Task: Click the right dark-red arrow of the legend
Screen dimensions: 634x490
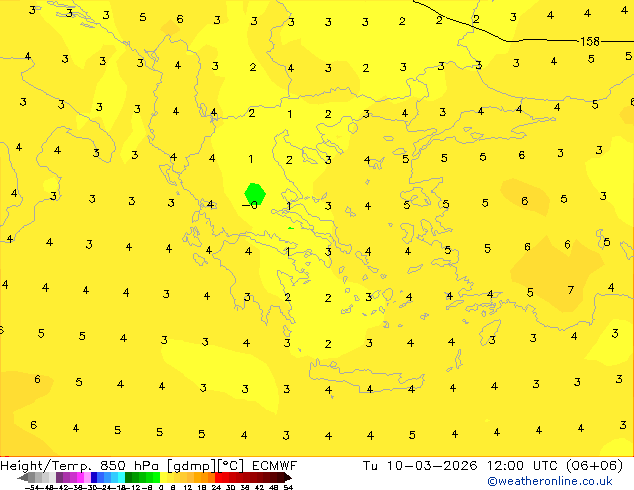Action: coord(288,477)
